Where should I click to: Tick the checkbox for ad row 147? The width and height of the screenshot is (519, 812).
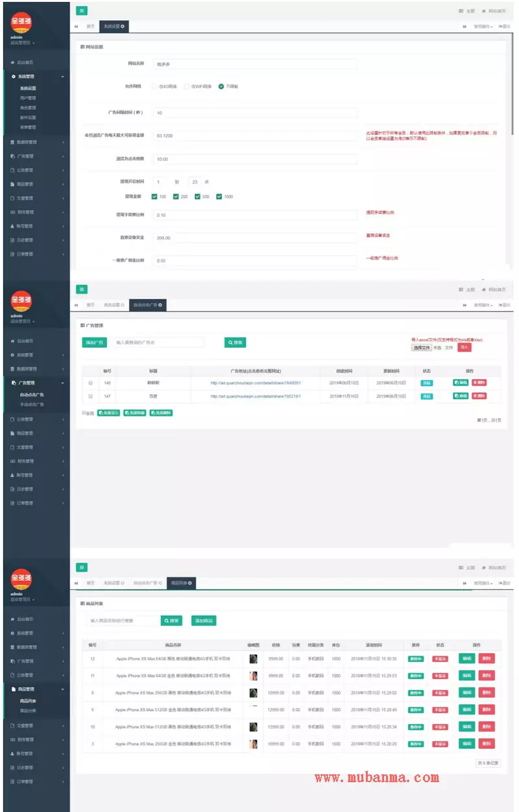(90, 395)
